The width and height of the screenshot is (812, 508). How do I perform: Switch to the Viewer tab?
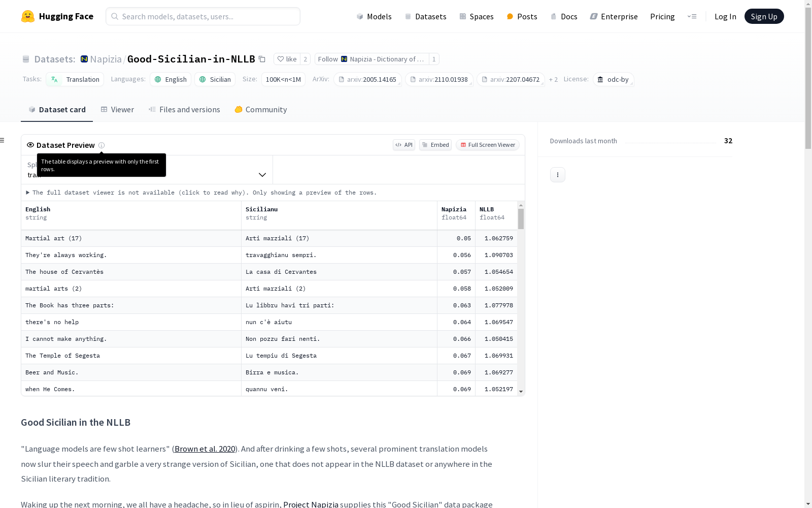pyautogui.click(x=117, y=110)
